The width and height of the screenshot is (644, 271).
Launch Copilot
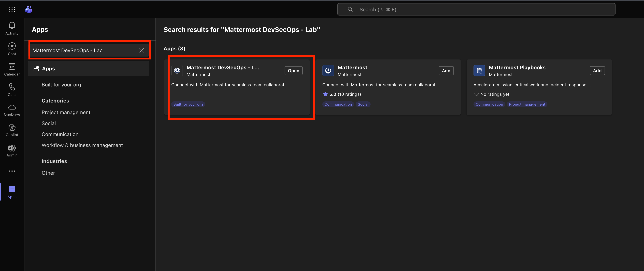coord(12,130)
